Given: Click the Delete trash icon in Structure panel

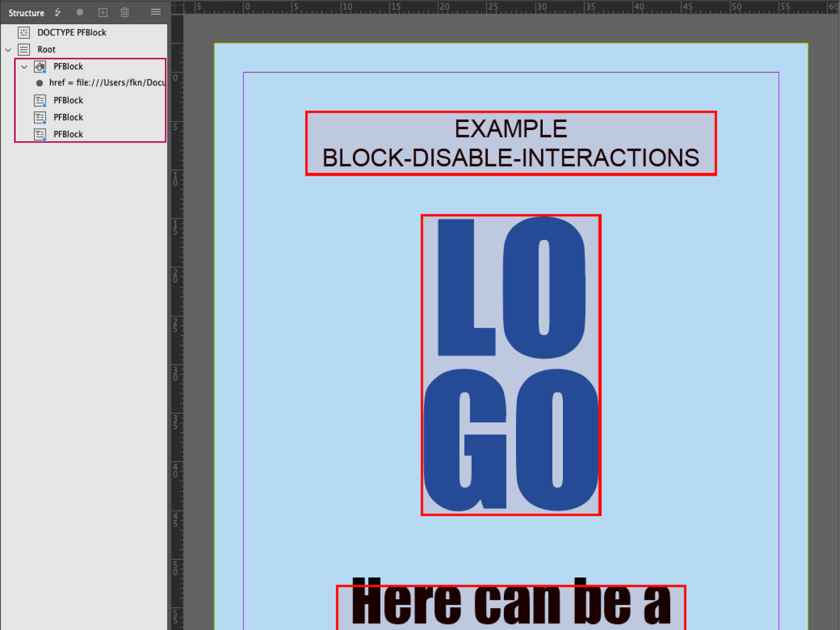Looking at the screenshot, I should tap(125, 12).
